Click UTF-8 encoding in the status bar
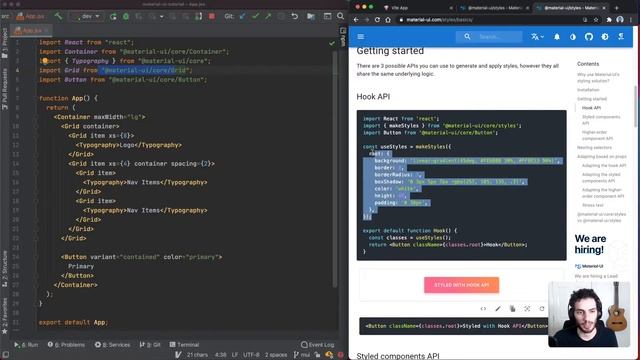This screenshot has height=360, width=640. pyautogui.click(x=251, y=355)
